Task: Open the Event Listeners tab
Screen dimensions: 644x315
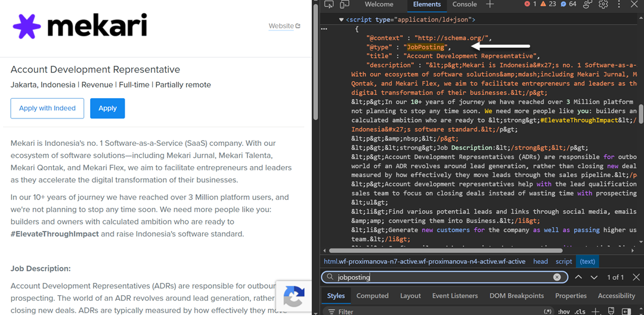Action: [x=455, y=296]
